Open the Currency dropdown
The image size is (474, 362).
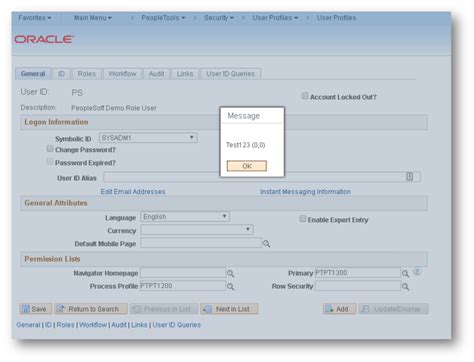click(197, 229)
